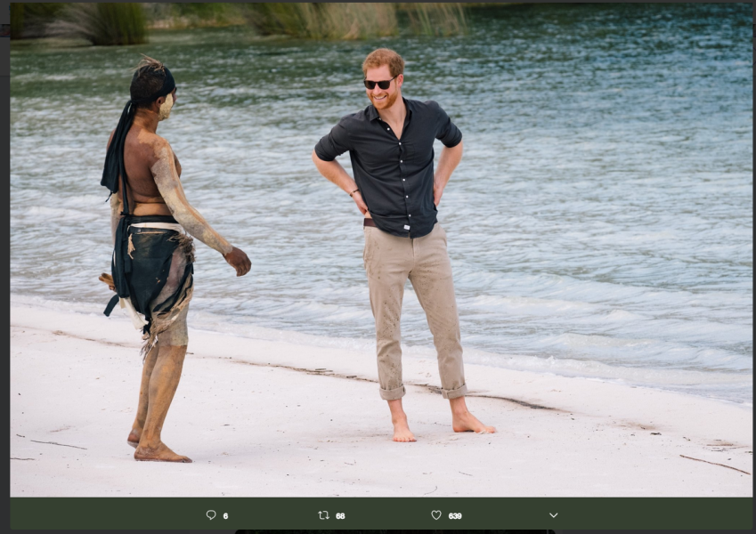This screenshot has width=756, height=534.
Task: Click the retweet arrows icon
Action: (323, 515)
